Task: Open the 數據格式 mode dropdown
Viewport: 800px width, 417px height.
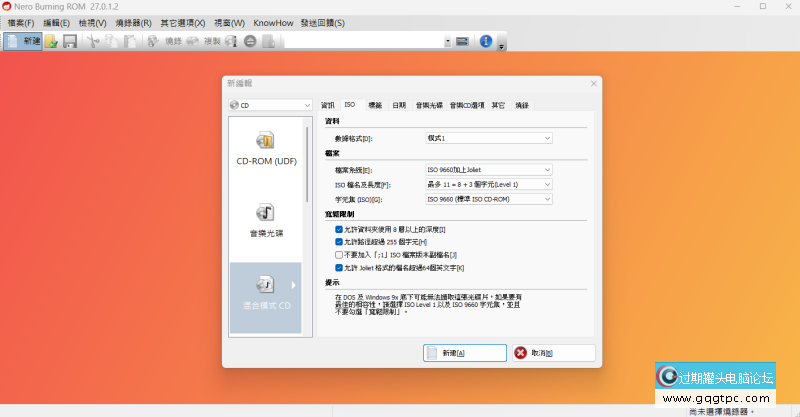Action: (x=489, y=138)
